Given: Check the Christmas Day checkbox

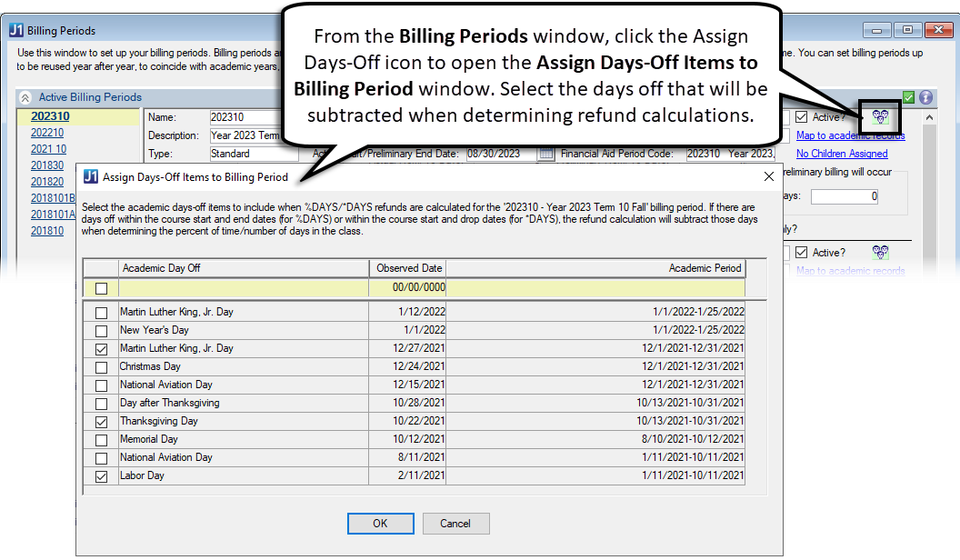Looking at the screenshot, I should (x=102, y=367).
